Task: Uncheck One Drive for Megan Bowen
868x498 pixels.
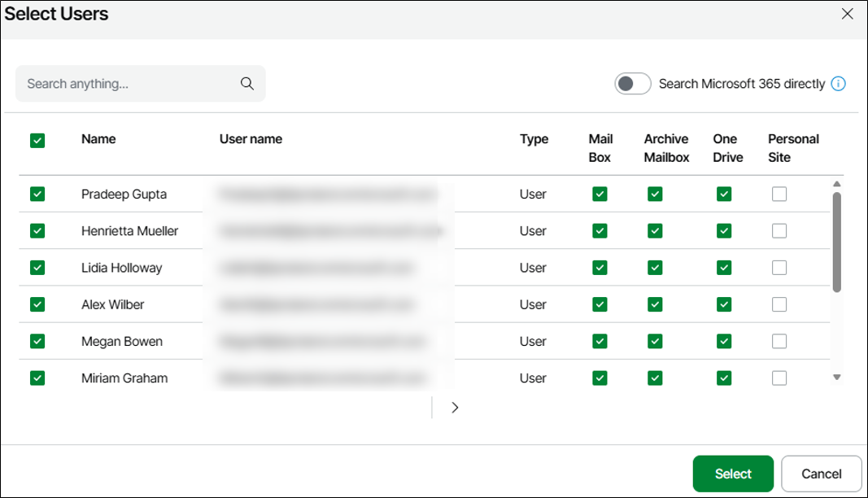Action: [x=724, y=341]
